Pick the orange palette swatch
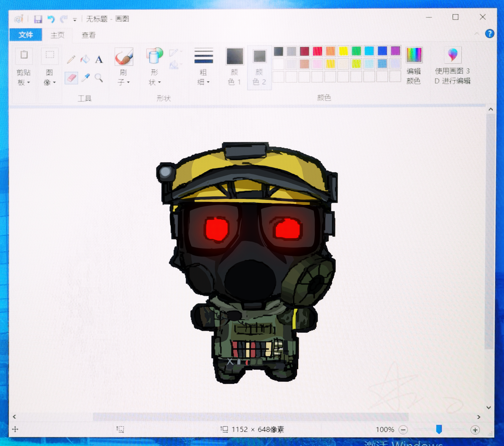Viewport: 504px width, 446px height. (x=330, y=51)
